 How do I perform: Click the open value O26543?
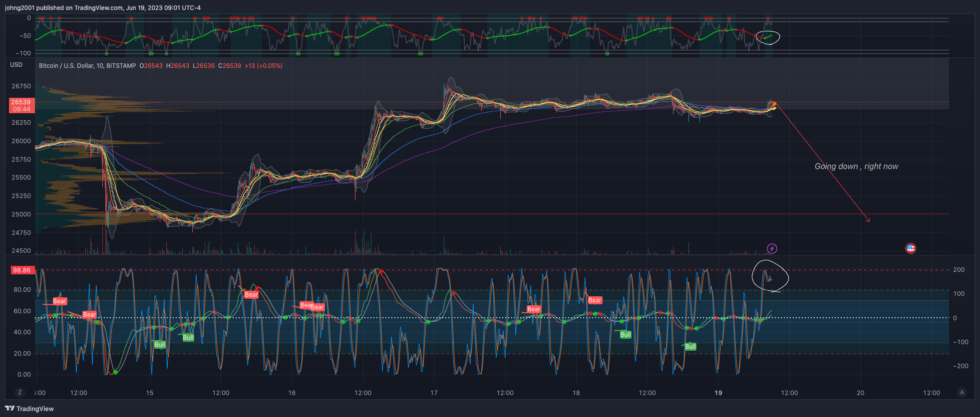tap(151, 66)
